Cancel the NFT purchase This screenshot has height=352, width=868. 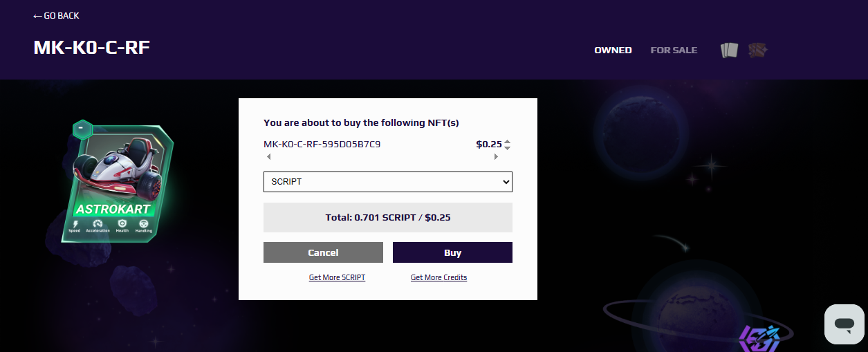(323, 252)
